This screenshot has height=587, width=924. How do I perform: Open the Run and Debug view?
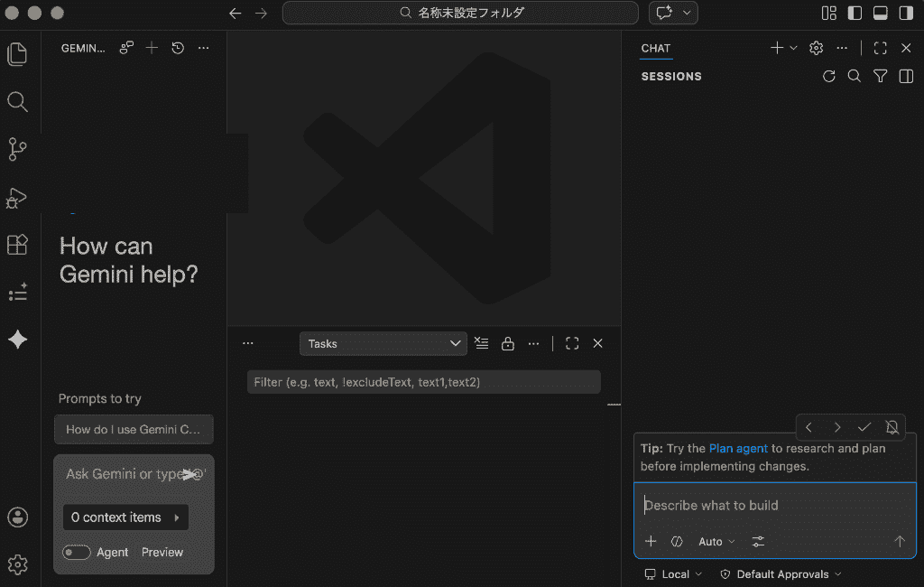17,198
